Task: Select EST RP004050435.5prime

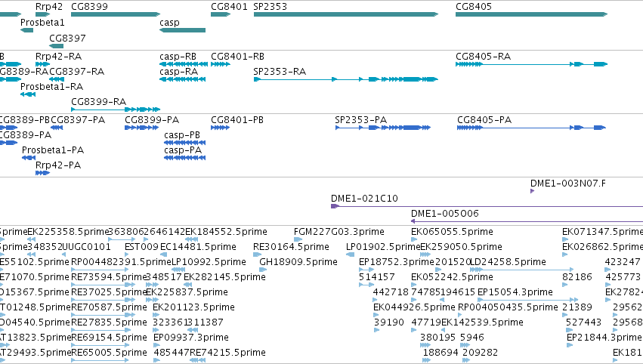Action: [x=508, y=308]
